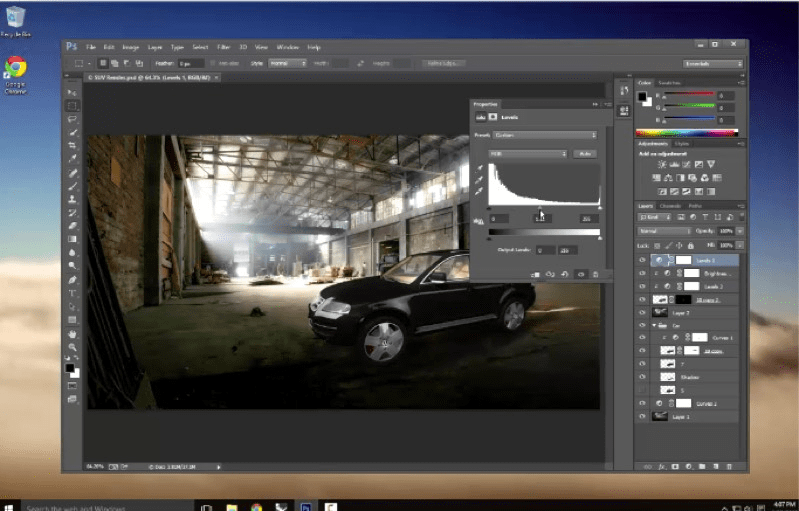
Task: Open the layer blend mode Normal dropdown
Action: pyautogui.click(x=664, y=231)
